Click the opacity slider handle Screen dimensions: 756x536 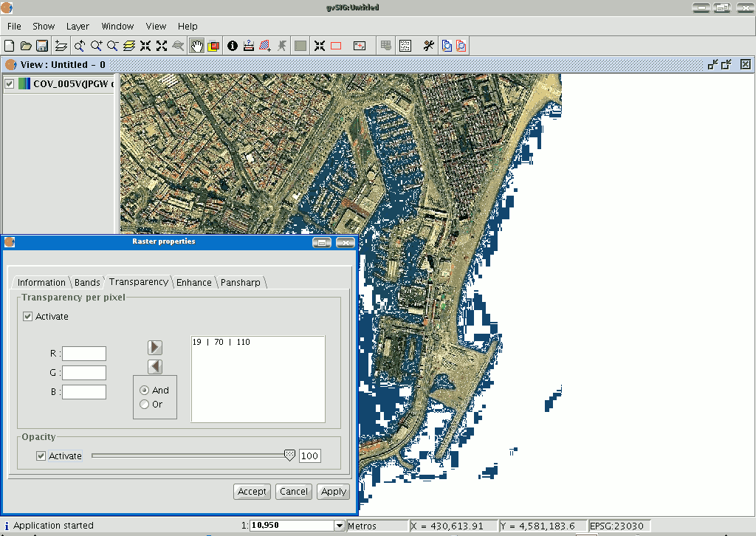click(289, 456)
